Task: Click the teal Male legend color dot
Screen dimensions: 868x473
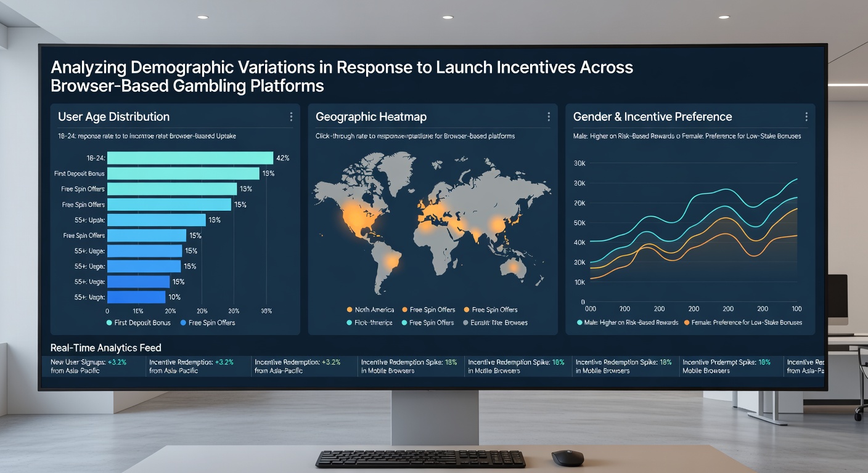Action: pyautogui.click(x=579, y=323)
